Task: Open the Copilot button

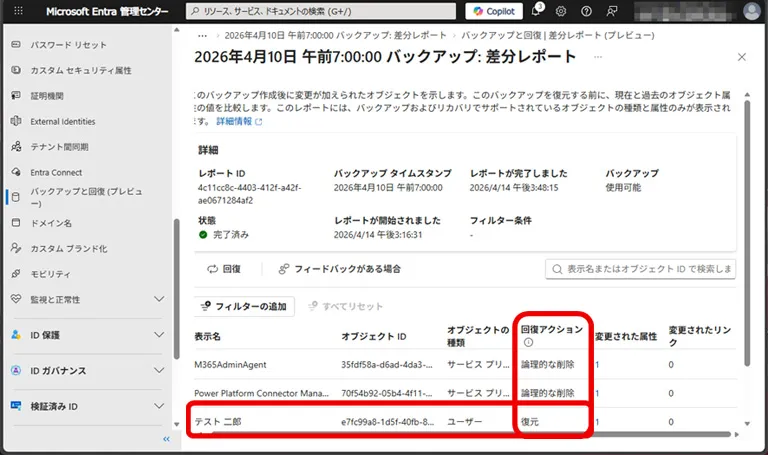Action: (494, 11)
